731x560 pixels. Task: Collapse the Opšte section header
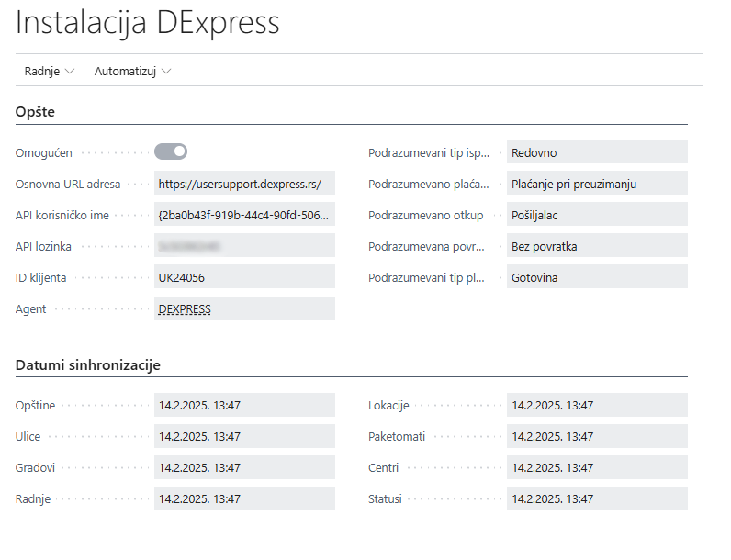(x=36, y=112)
